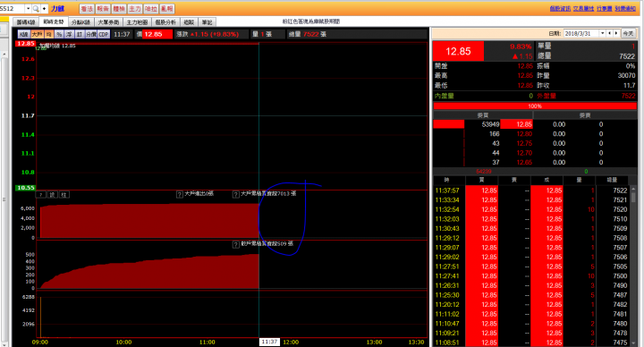
Task: Select the 11:27:41 tick row
Action: (x=531, y=276)
